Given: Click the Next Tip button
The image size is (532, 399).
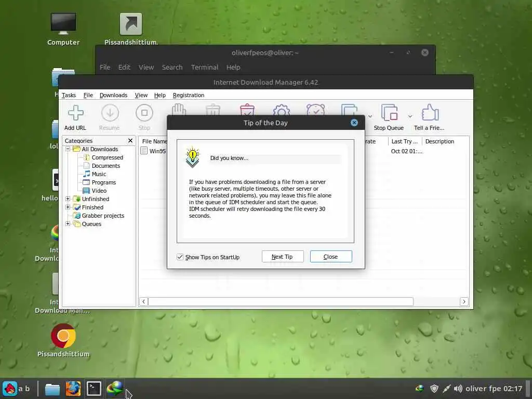Looking at the screenshot, I should (x=283, y=257).
